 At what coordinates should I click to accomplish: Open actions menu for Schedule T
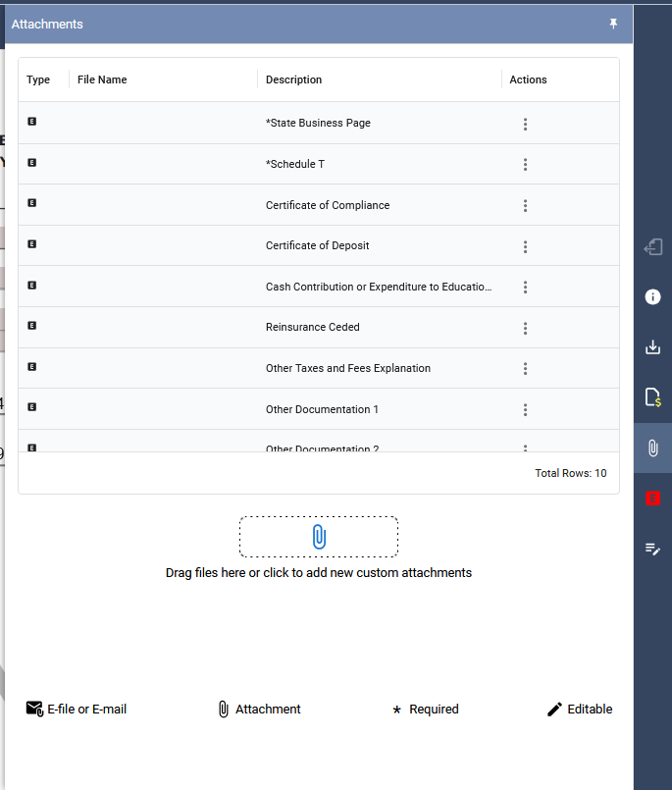tap(525, 164)
